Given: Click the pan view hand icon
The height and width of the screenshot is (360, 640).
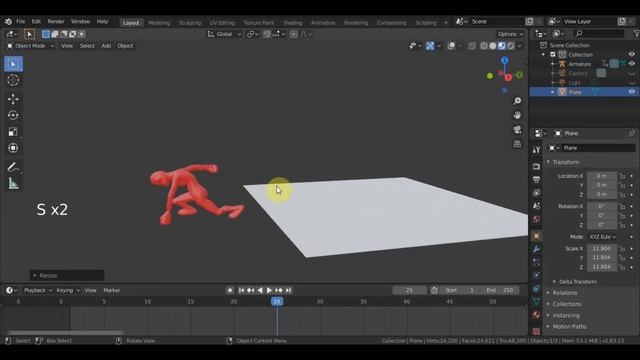Looking at the screenshot, I should coord(517,115).
